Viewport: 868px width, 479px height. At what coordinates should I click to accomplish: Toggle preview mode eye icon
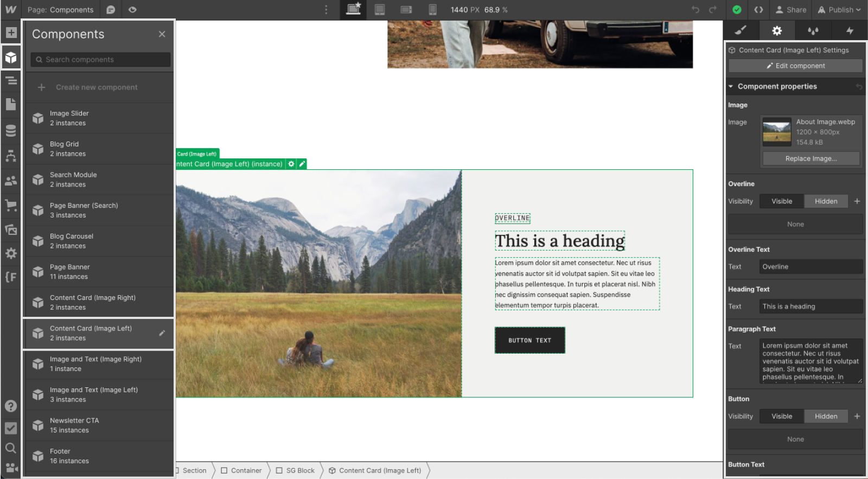tap(132, 10)
